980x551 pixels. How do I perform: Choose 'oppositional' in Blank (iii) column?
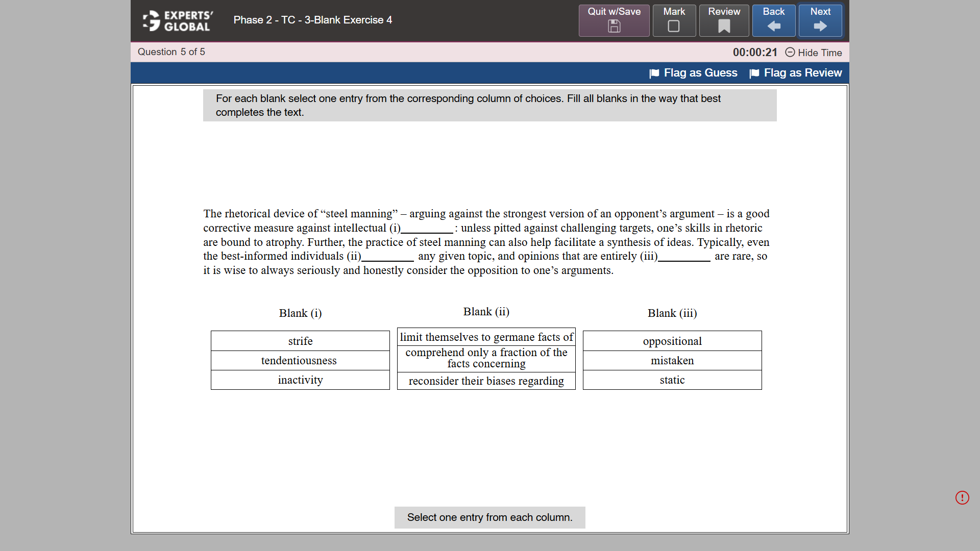click(672, 341)
